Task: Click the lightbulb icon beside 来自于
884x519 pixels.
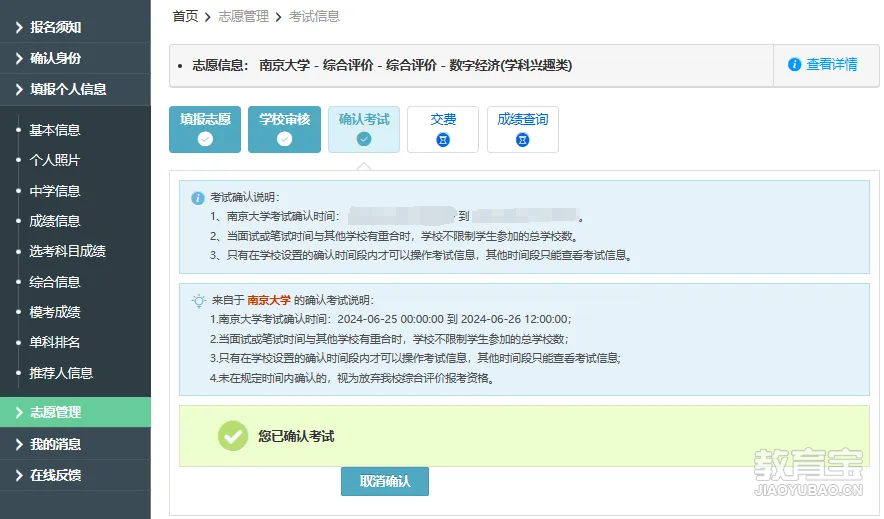Action: pyautogui.click(x=198, y=301)
